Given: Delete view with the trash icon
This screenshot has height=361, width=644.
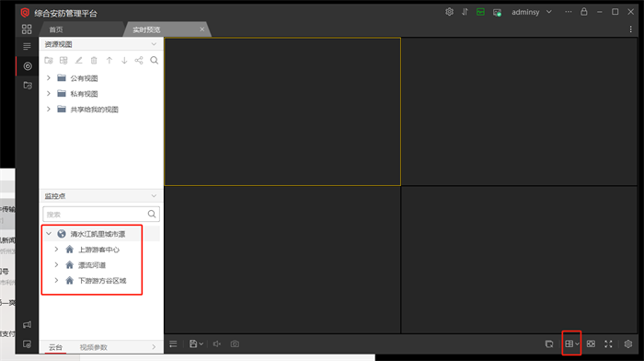Looking at the screenshot, I should pos(94,61).
